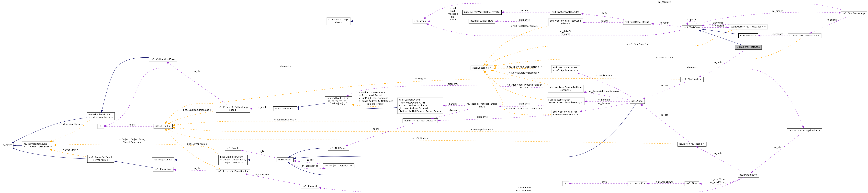This screenshot has height=193, width=868.
Task: Open the ns3::TestCase::Result node
Action: tap(637, 22)
